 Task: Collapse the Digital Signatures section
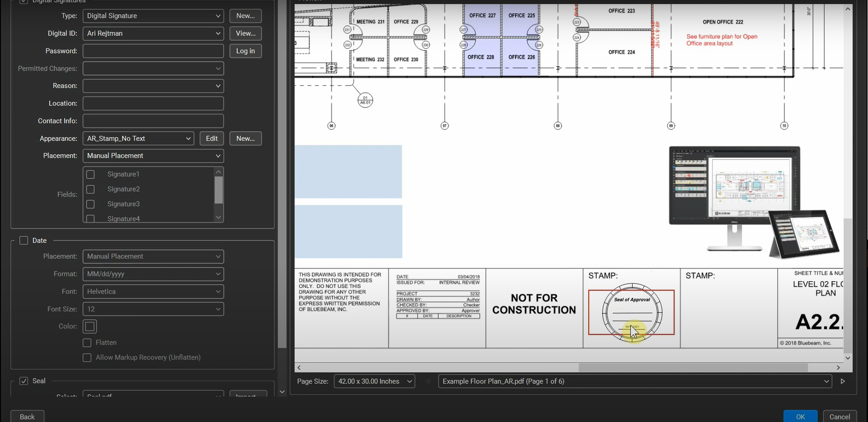click(x=23, y=2)
